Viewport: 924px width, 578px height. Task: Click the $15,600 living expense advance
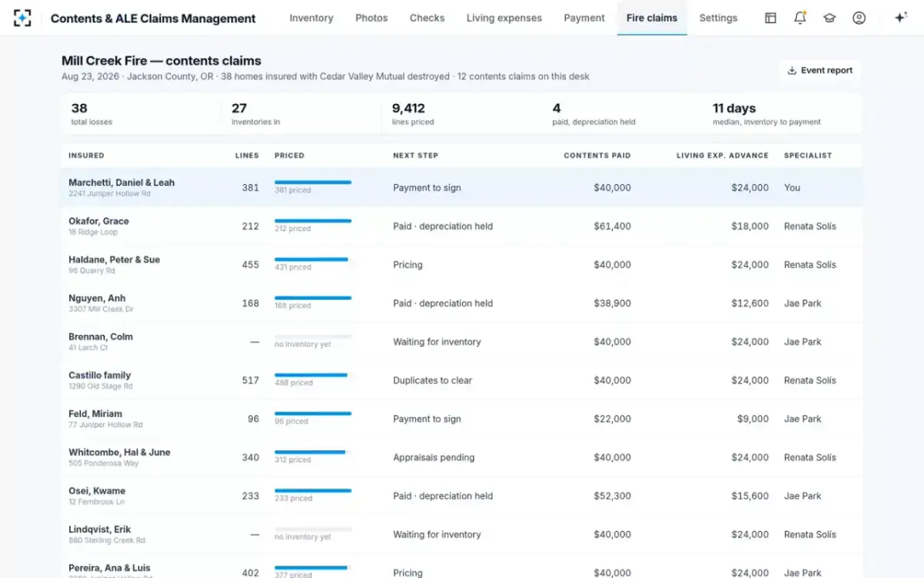coord(750,496)
